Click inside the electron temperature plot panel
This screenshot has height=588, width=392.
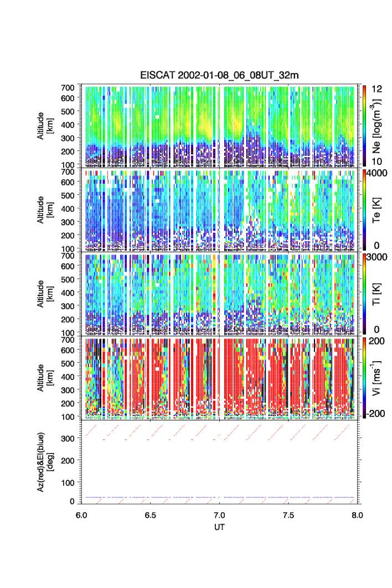(x=219, y=210)
